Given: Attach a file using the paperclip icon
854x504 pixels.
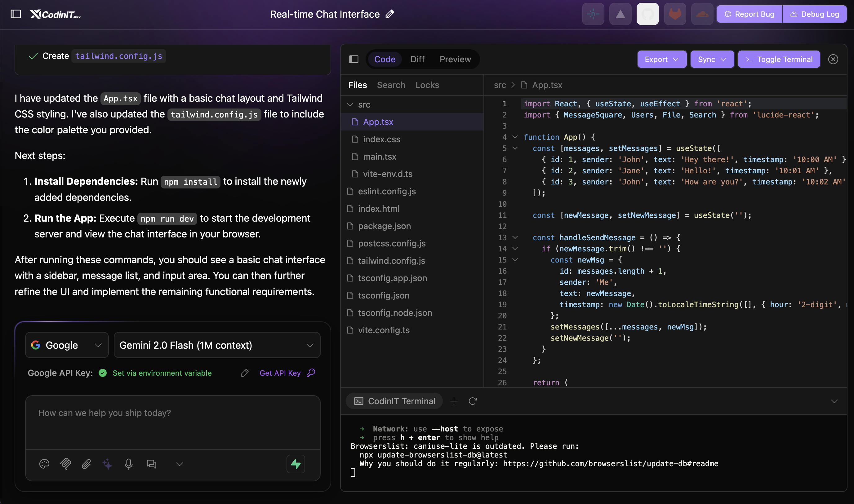Looking at the screenshot, I should pos(86,464).
